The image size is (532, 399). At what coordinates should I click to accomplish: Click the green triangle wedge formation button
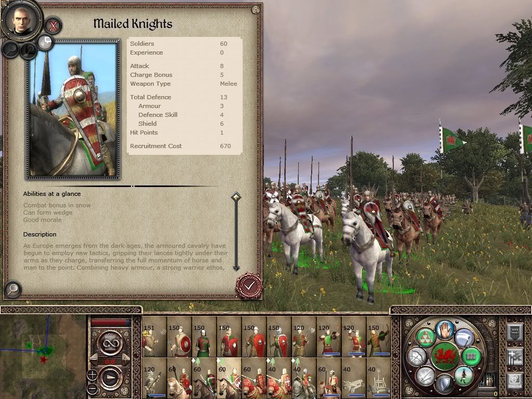[x=426, y=338]
